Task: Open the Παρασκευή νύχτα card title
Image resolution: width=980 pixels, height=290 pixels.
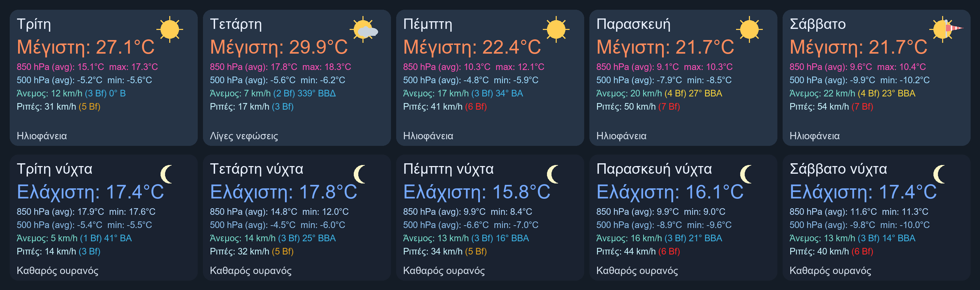Action: click(x=654, y=169)
